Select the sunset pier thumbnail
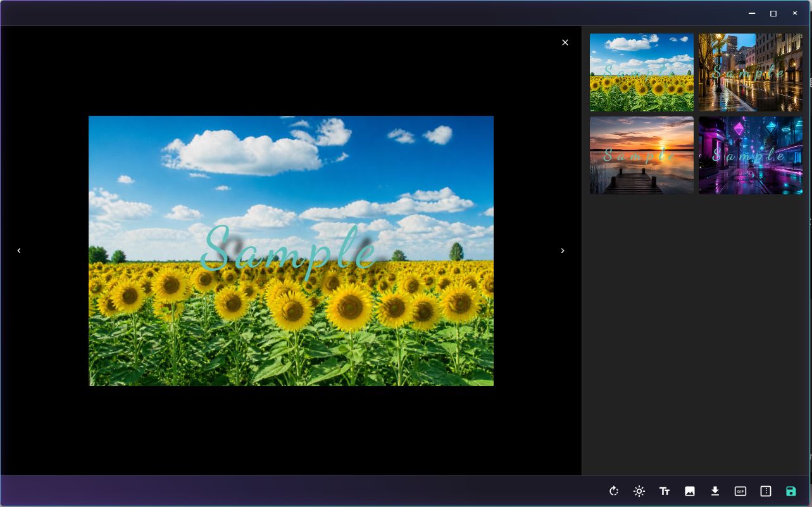 tap(642, 155)
